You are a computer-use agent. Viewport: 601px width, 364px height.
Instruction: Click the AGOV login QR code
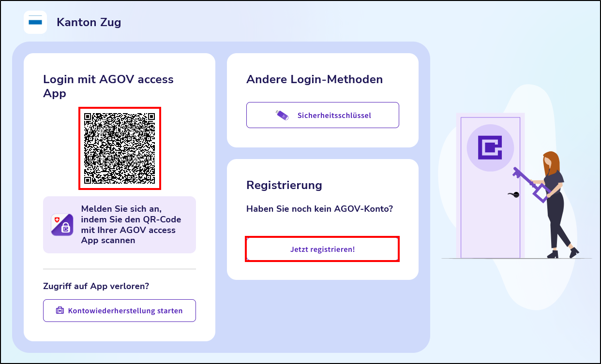120,148
